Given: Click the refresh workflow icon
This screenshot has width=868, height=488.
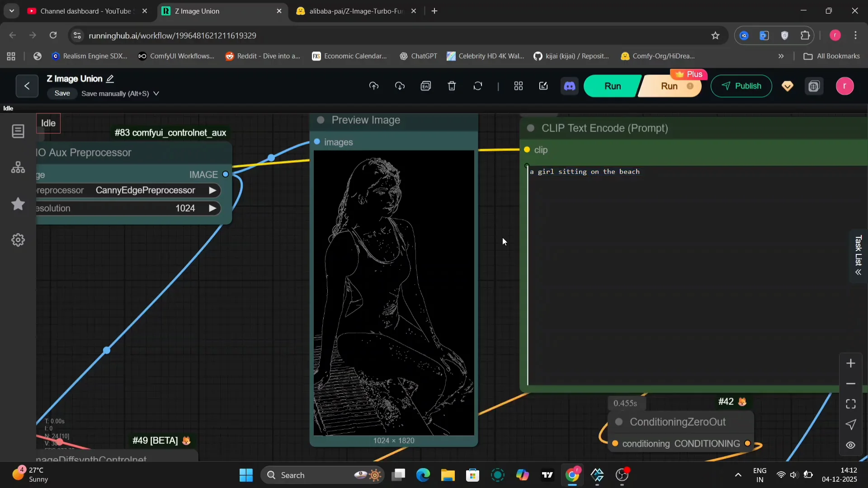Looking at the screenshot, I should [478, 86].
